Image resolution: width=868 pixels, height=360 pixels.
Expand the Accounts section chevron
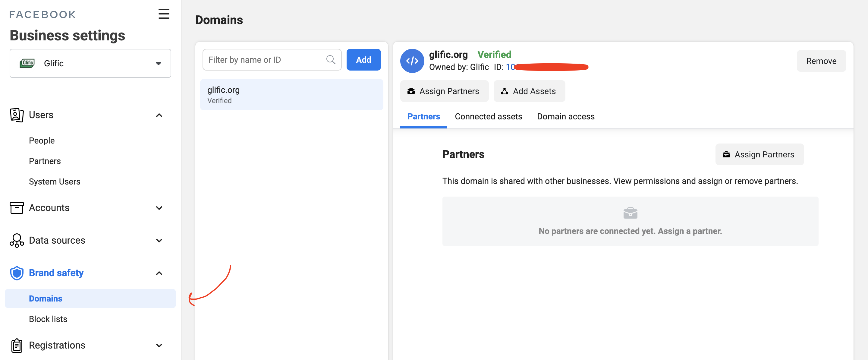pyautogui.click(x=159, y=208)
